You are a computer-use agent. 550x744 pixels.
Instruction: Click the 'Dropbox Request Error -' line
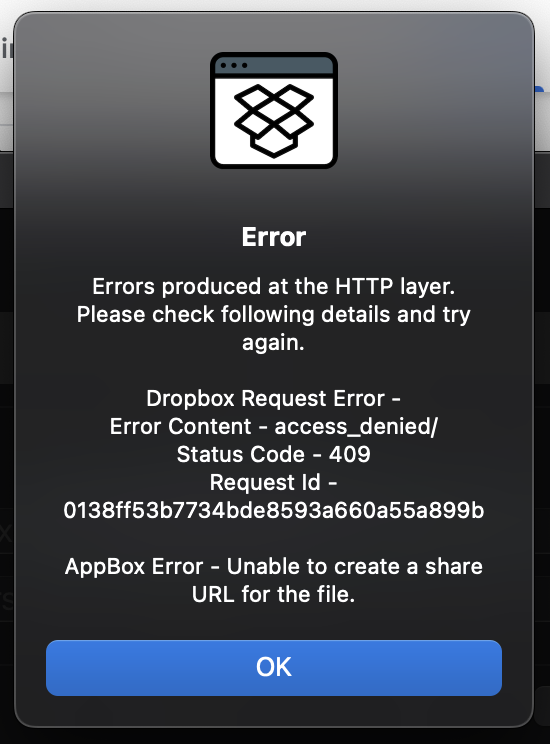(x=274, y=399)
